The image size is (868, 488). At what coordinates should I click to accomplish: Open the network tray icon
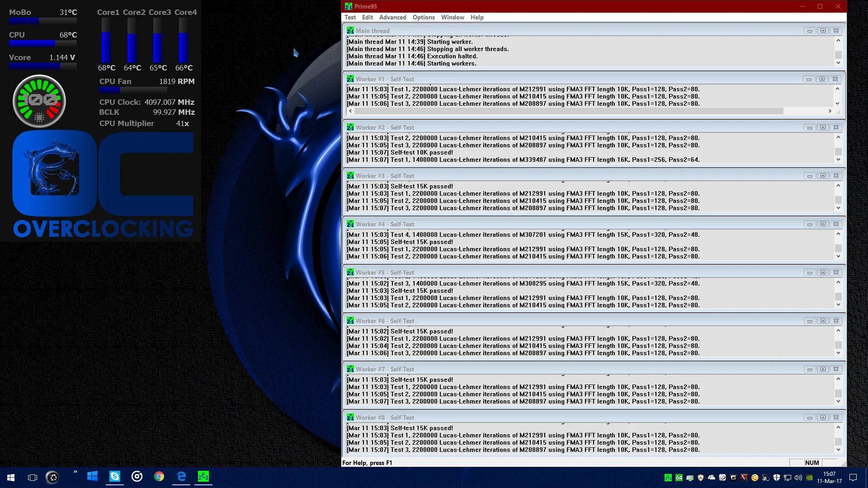(788, 478)
